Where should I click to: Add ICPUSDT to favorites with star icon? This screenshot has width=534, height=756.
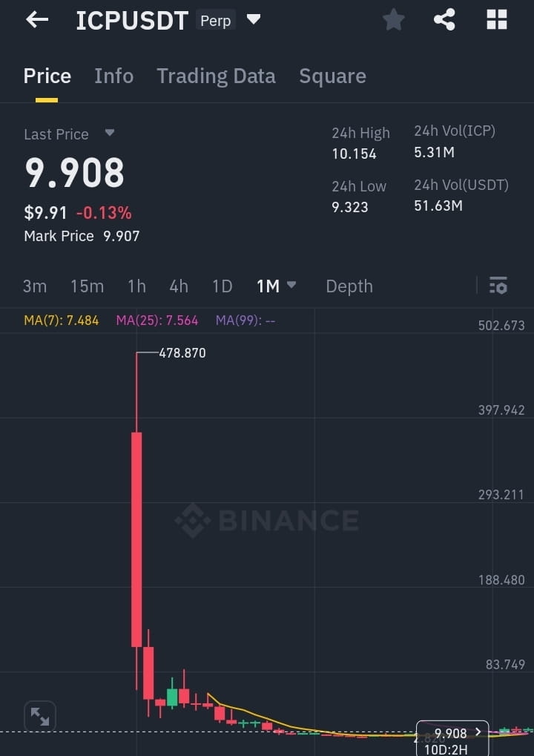tap(393, 20)
